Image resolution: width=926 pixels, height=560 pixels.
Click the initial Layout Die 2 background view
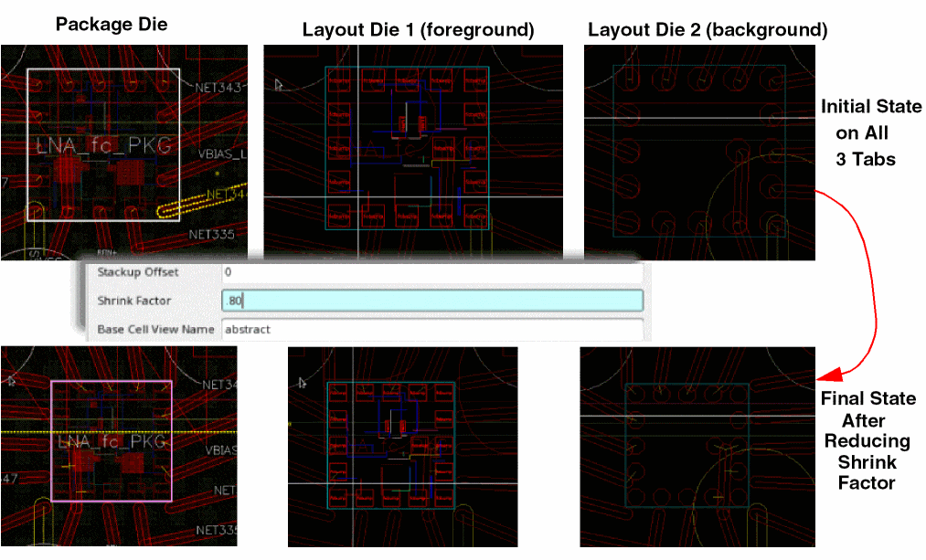pyautogui.click(x=699, y=153)
